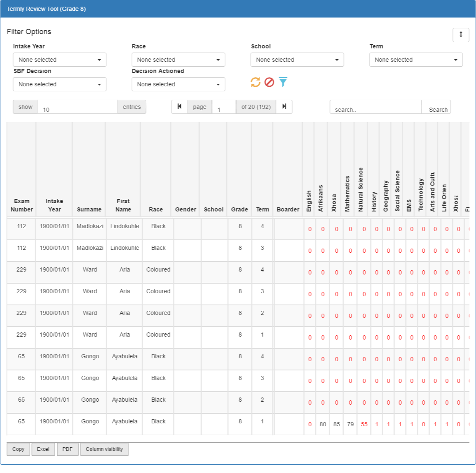The width and height of the screenshot is (476, 473).
Task: Open the Column visibility menu
Action: click(x=104, y=449)
